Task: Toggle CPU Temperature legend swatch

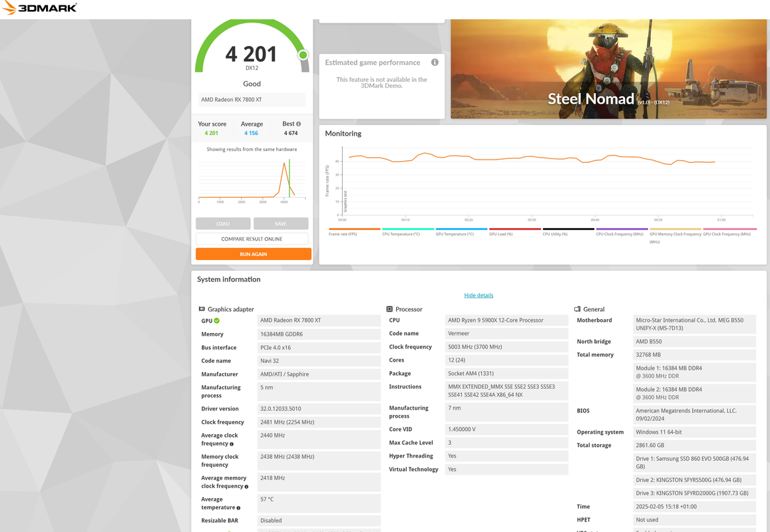Action: [x=408, y=229]
